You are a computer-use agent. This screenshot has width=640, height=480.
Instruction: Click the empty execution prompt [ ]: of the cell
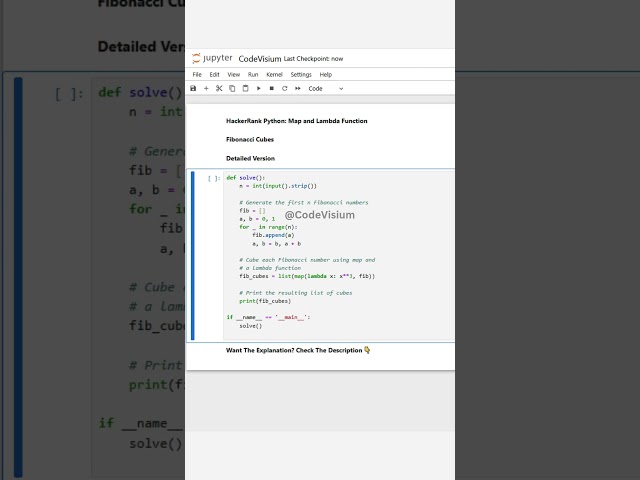pos(214,178)
